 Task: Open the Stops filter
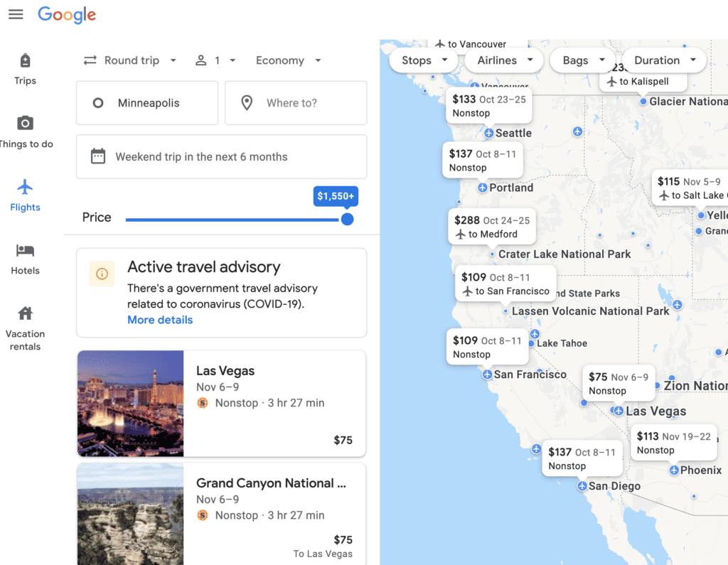pos(423,60)
